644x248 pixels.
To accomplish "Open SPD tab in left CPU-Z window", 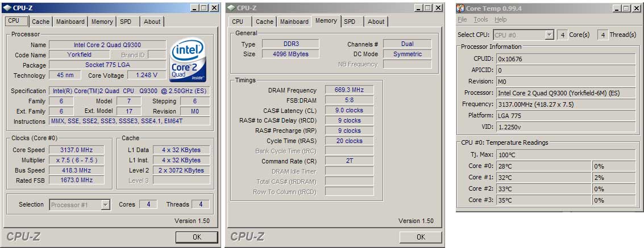I will (x=126, y=22).
